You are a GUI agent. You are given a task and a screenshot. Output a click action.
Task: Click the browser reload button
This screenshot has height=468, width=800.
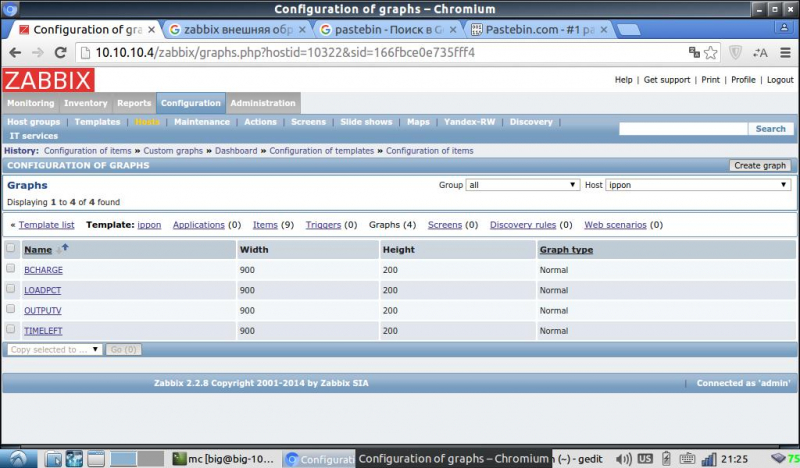point(60,52)
